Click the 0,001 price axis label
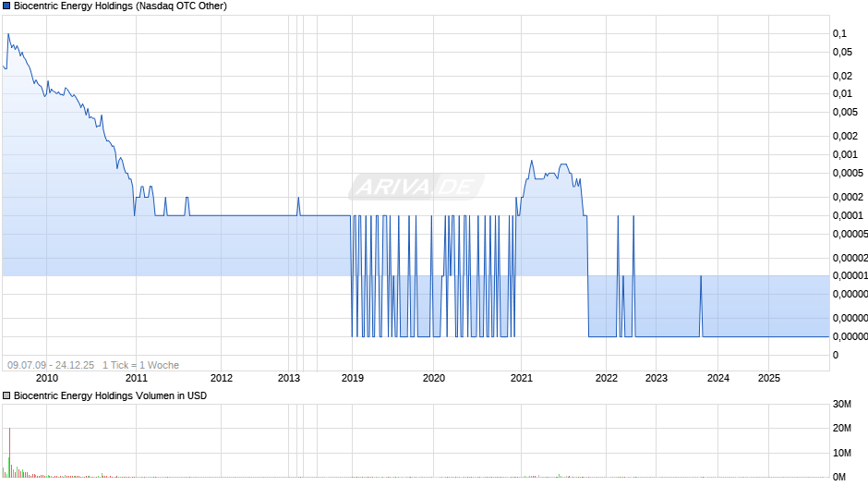Image resolution: width=868 pixels, height=486 pixels. pos(845,154)
